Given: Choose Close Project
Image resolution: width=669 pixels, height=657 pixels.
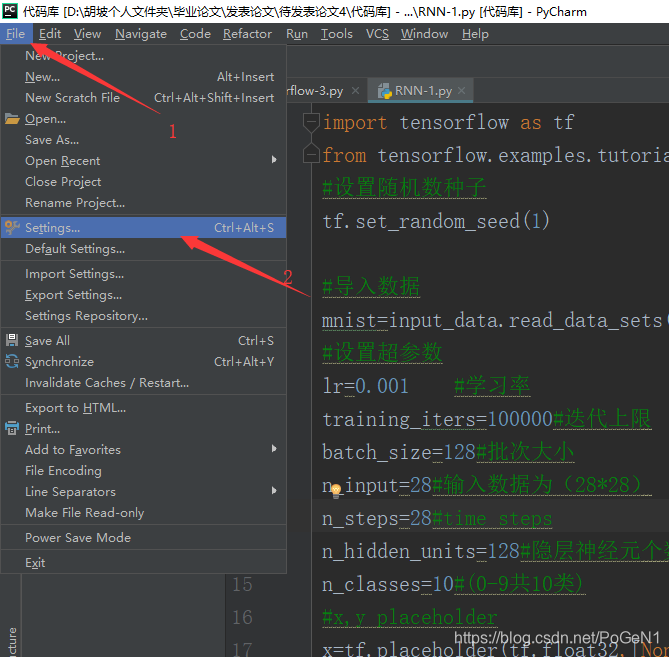Looking at the screenshot, I should point(143,181).
